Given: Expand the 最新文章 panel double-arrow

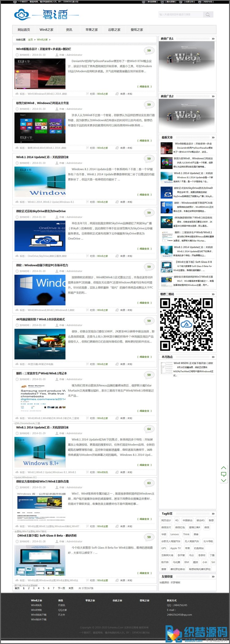Looking at the screenshot, I should click(213, 137).
